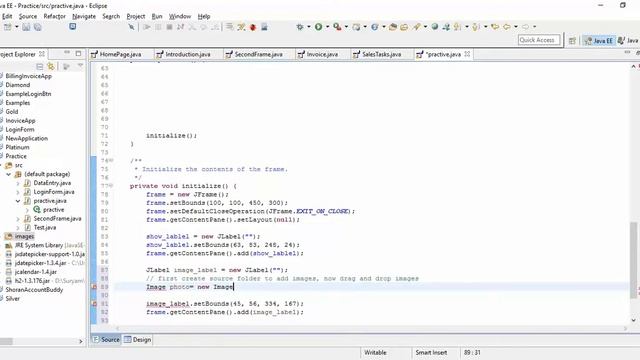Expand the Test.java tree node
Screen dimensions: 640x360
click(x=18, y=228)
